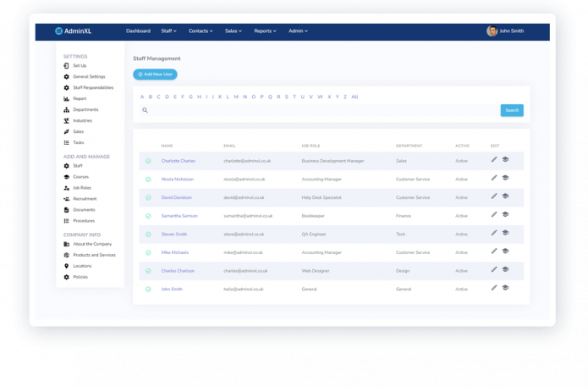Click the magnifier icon in the search box
Viewport: 588px width, 387px height.
click(146, 110)
